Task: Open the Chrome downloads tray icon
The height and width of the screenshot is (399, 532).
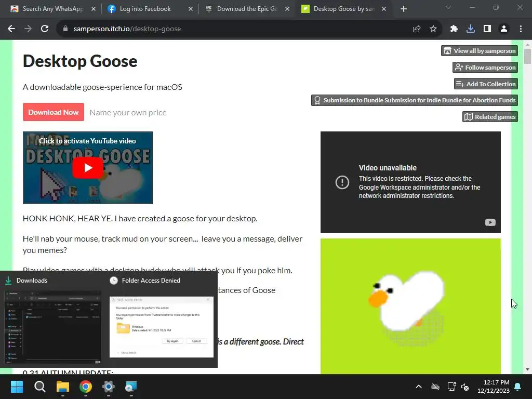Action: coord(471,29)
